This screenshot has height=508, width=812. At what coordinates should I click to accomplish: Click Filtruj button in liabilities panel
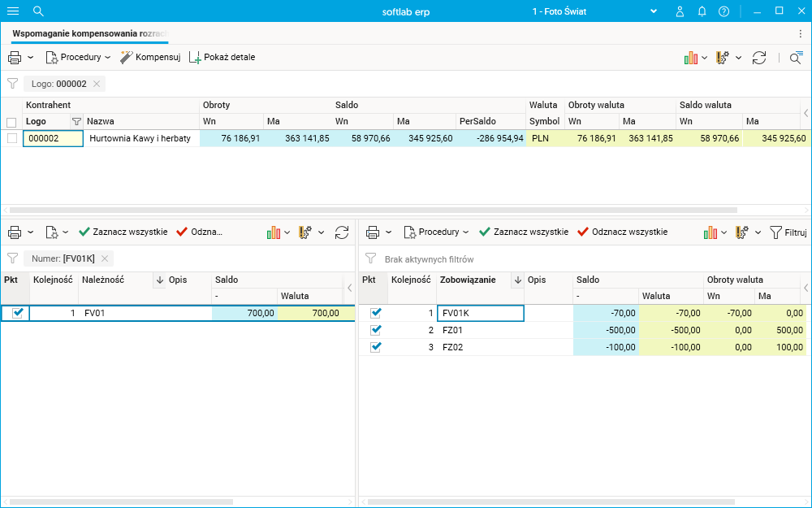pyautogui.click(x=788, y=232)
